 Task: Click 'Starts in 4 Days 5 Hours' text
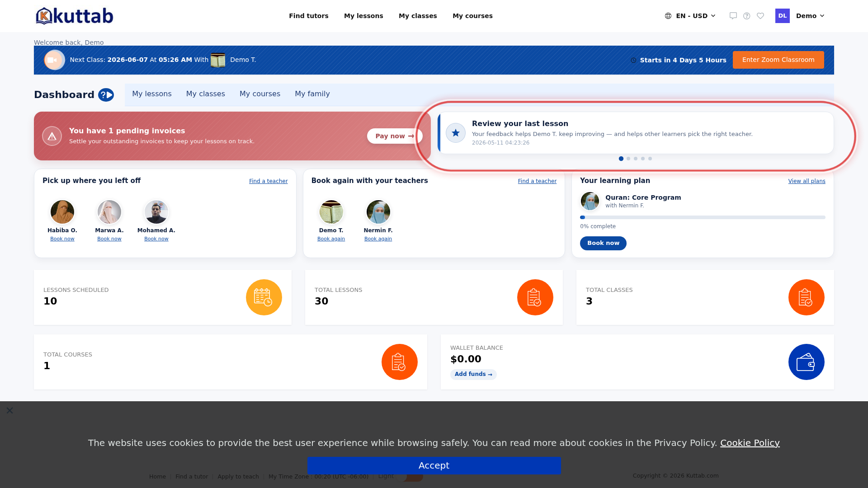(683, 60)
